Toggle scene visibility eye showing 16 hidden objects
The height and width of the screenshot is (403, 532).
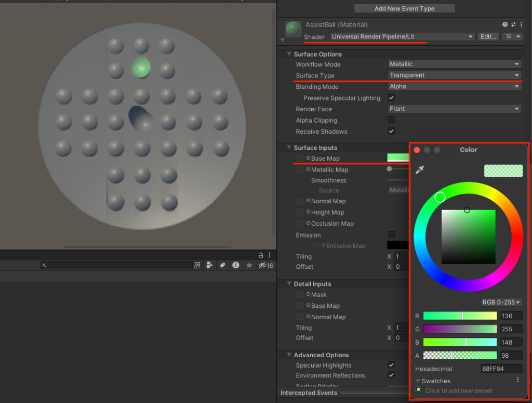pos(262,265)
